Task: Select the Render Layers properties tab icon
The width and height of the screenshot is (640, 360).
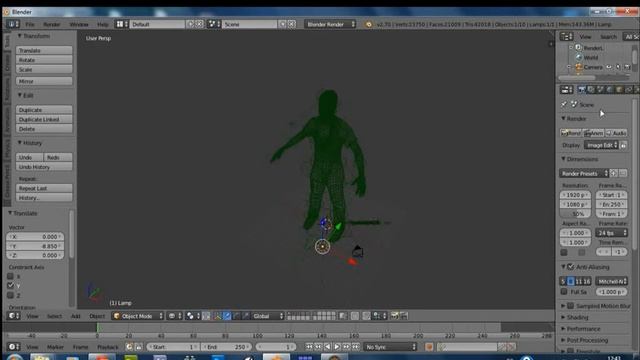Action: coord(591,90)
